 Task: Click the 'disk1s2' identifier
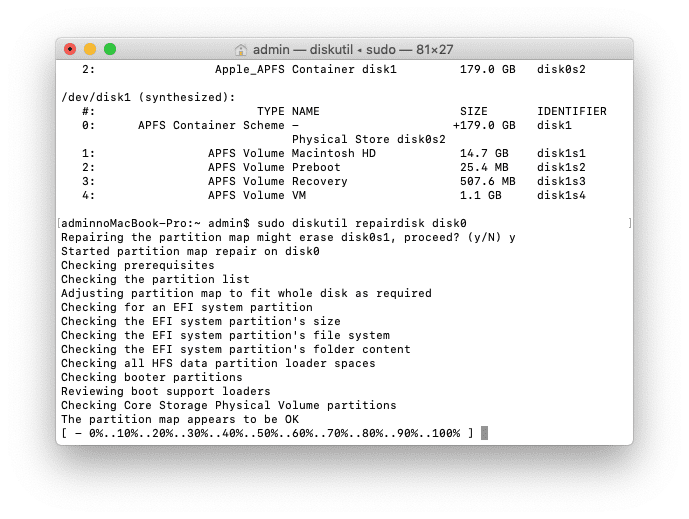click(x=561, y=167)
